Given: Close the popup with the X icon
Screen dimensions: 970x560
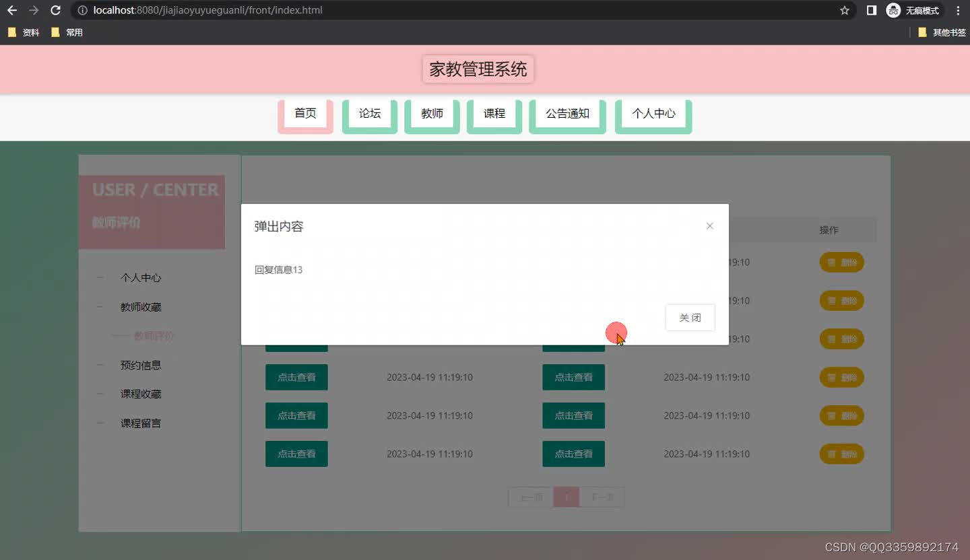Looking at the screenshot, I should [x=709, y=226].
